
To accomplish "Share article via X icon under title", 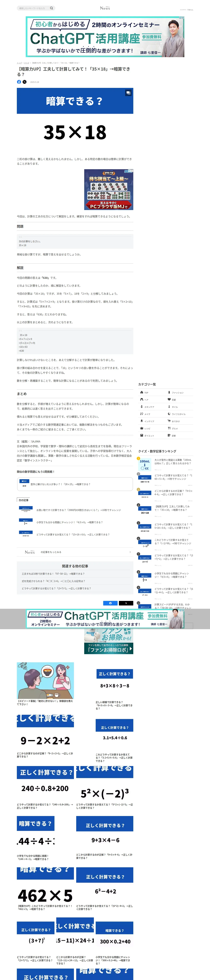I will point(24,82).
